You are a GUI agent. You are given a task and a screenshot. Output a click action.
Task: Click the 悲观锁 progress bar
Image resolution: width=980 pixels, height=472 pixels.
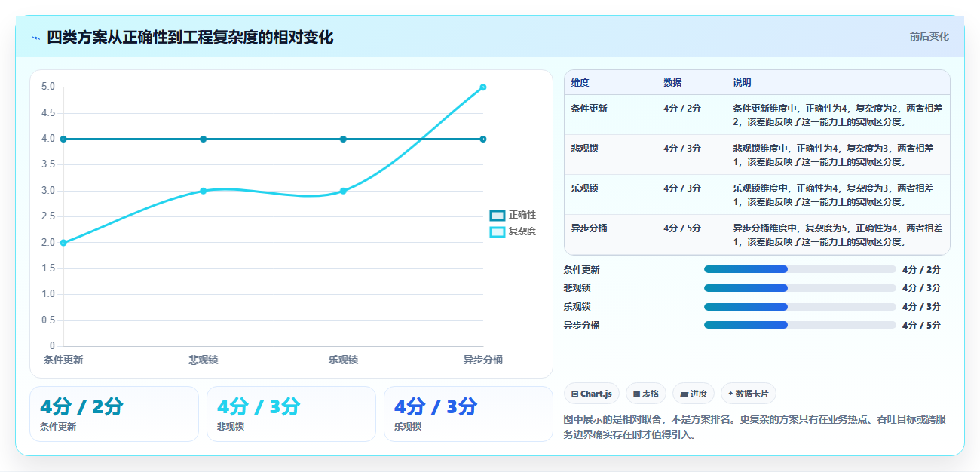tap(800, 288)
